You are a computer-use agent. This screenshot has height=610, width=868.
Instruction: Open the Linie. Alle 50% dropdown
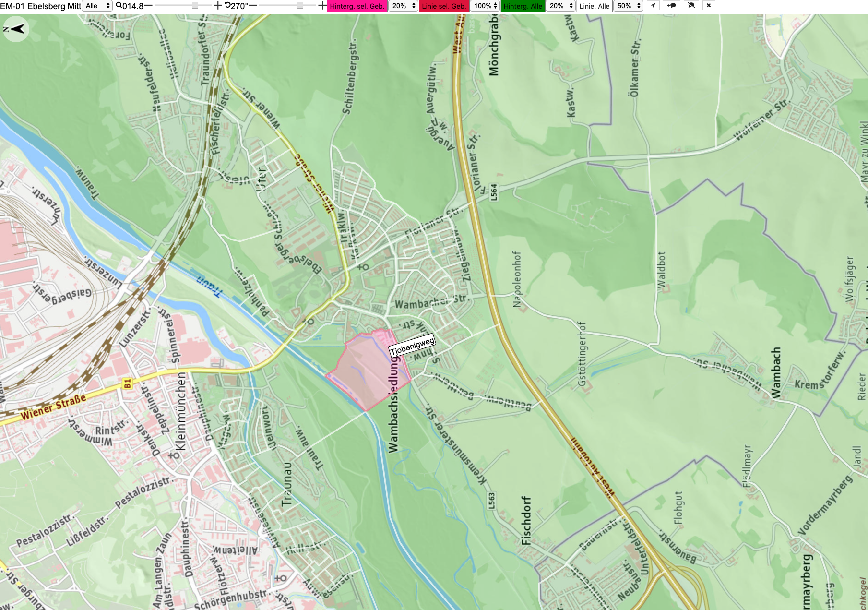coord(628,6)
